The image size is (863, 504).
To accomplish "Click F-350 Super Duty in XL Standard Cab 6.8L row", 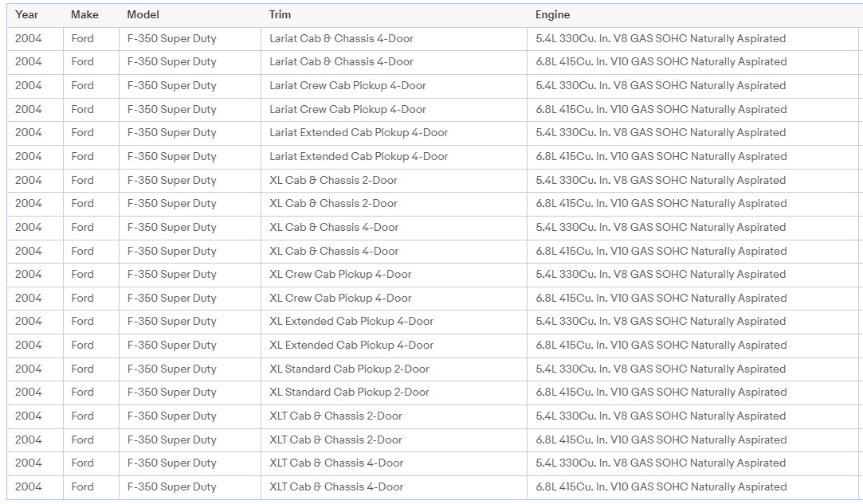I will pyautogui.click(x=171, y=392).
